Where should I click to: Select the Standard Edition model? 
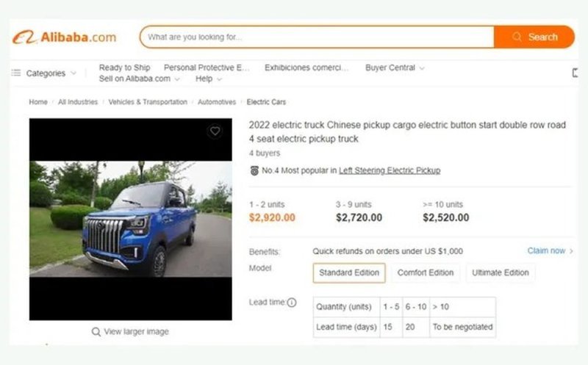349,272
